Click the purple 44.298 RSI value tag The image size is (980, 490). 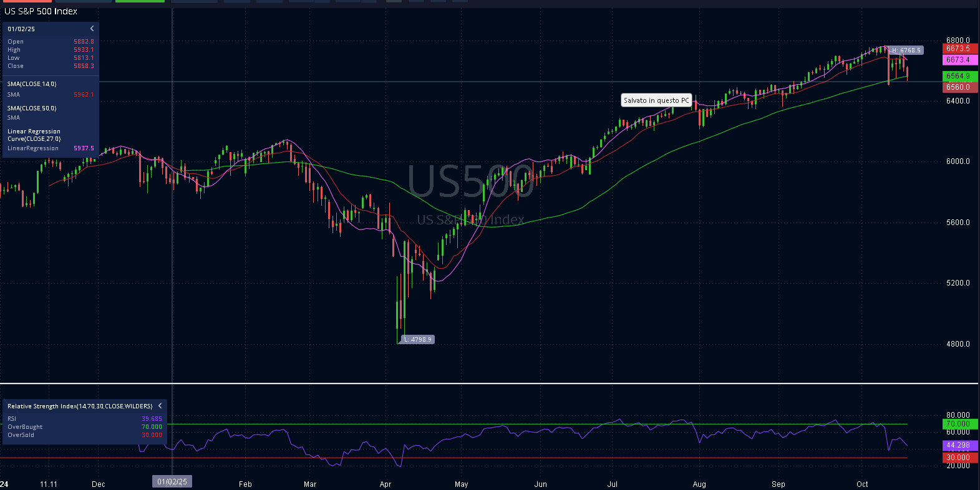coord(959,445)
